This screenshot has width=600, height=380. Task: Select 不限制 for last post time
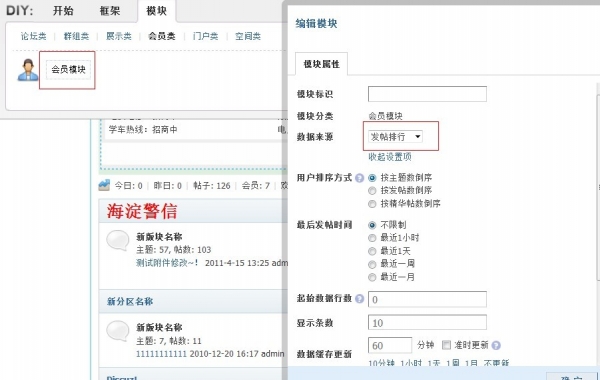[x=372, y=225]
